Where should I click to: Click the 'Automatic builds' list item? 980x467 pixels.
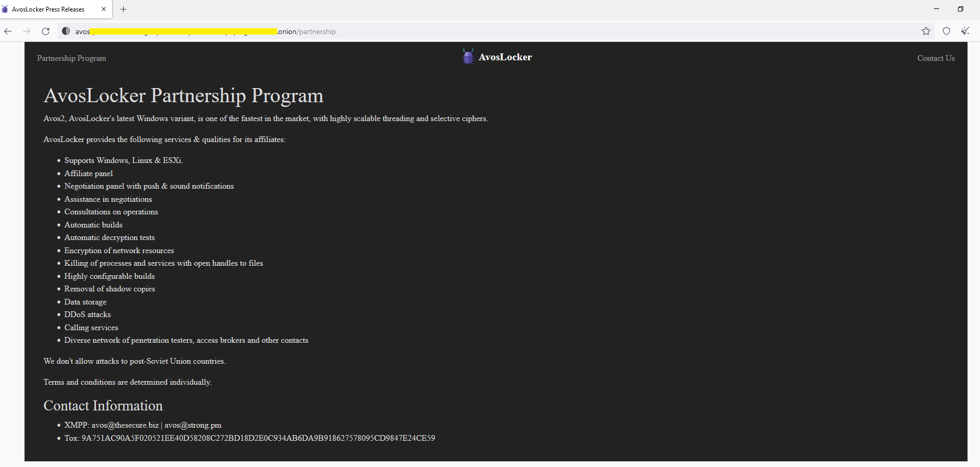click(93, 225)
